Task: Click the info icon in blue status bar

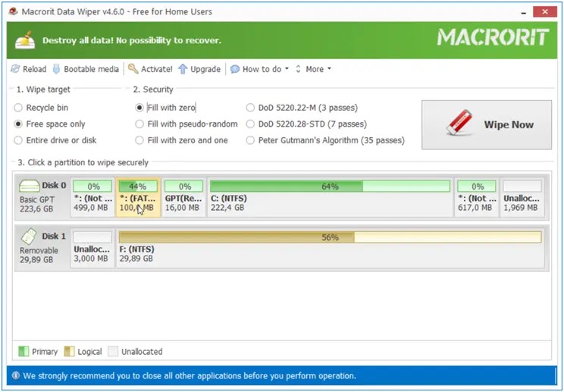Action: click(x=16, y=375)
